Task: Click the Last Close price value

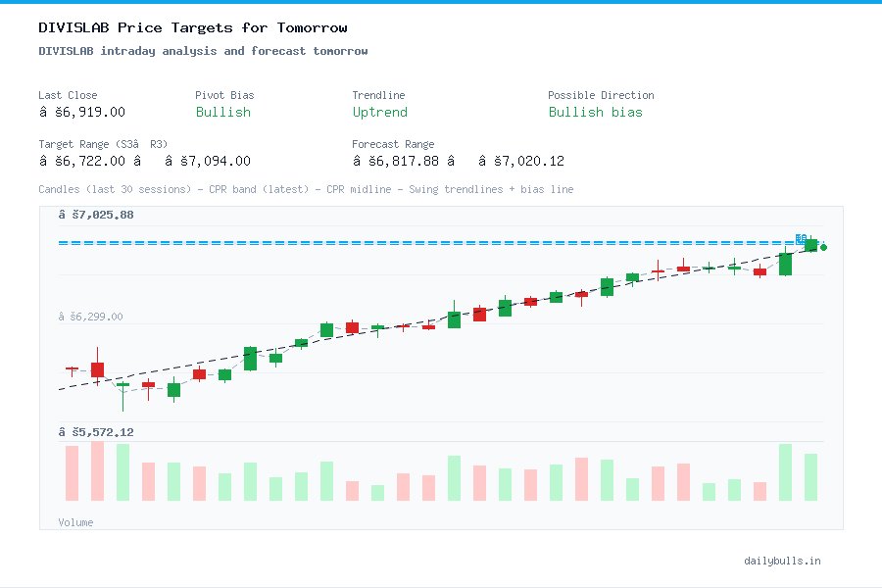Action: [82, 112]
